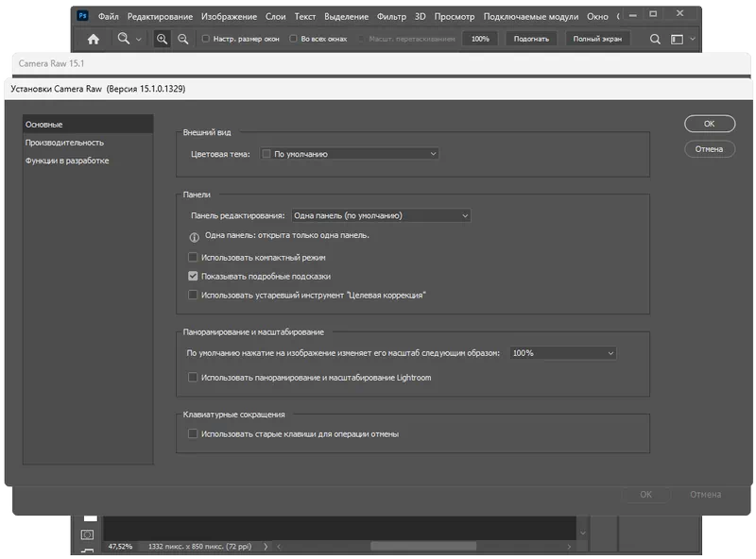Open the Выделение menu
This screenshot has width=756, height=559.
click(346, 16)
